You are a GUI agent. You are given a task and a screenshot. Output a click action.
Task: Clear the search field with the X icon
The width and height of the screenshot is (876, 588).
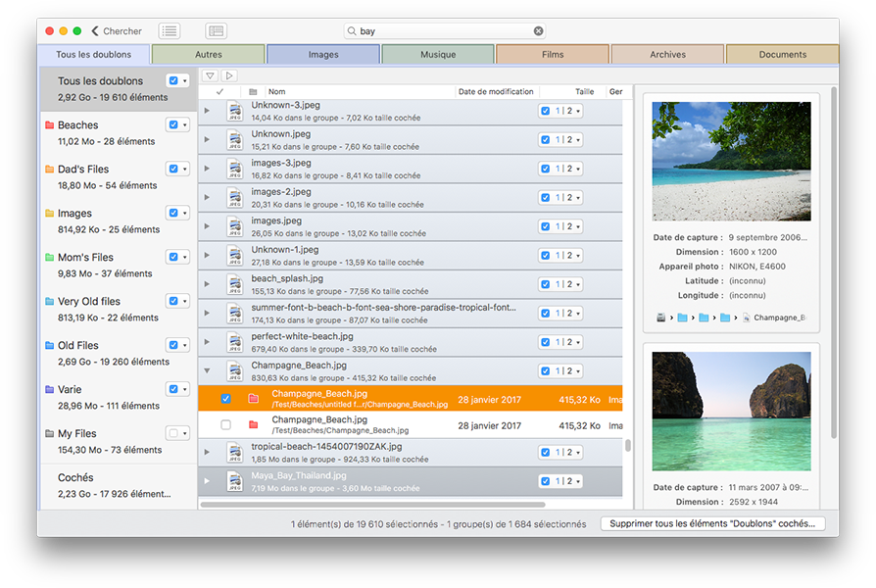tap(538, 30)
